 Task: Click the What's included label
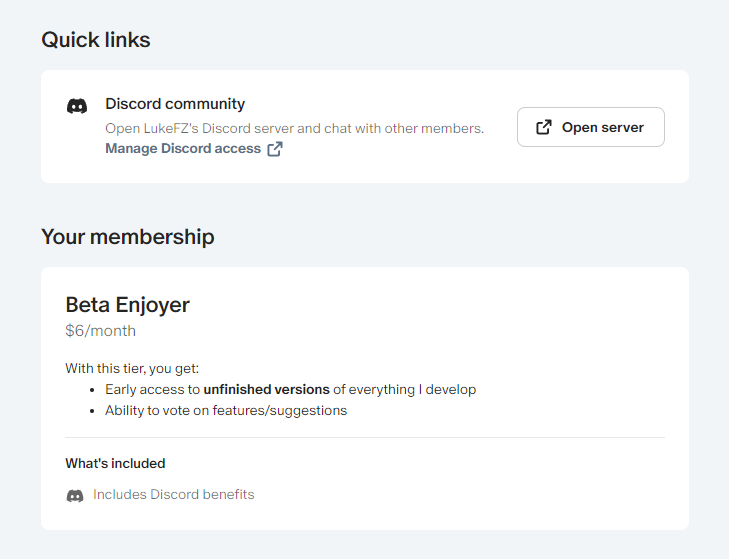point(115,463)
